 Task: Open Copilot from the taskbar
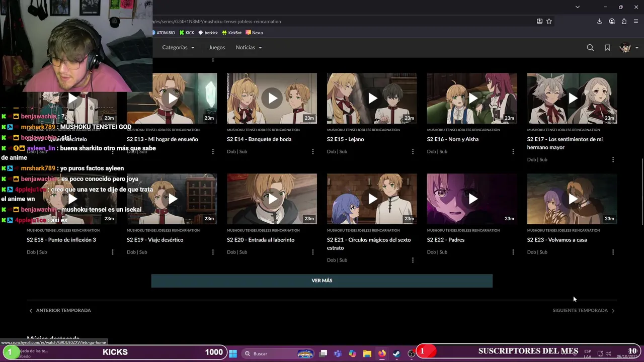352,353
